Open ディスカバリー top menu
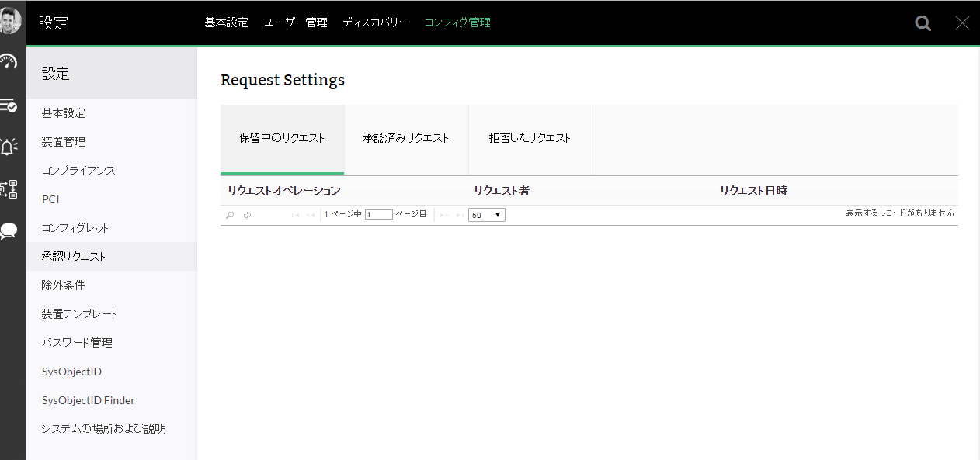Screen dimensions: 980x460 (x=376, y=22)
